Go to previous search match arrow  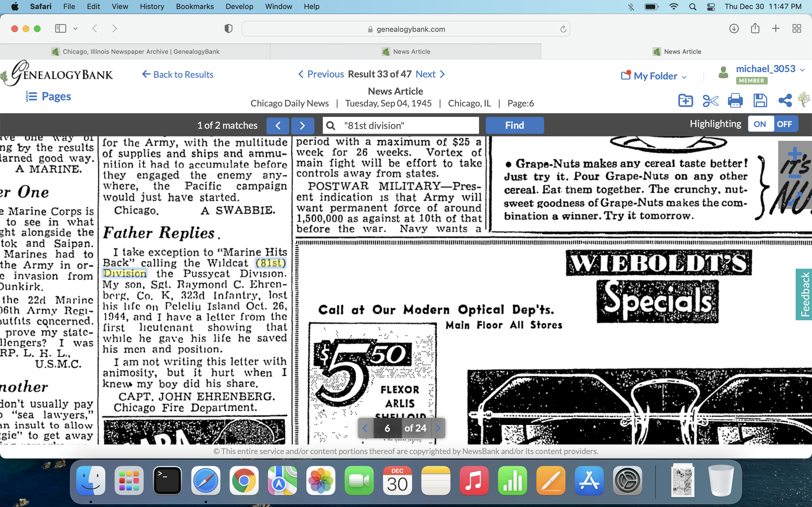click(x=278, y=125)
